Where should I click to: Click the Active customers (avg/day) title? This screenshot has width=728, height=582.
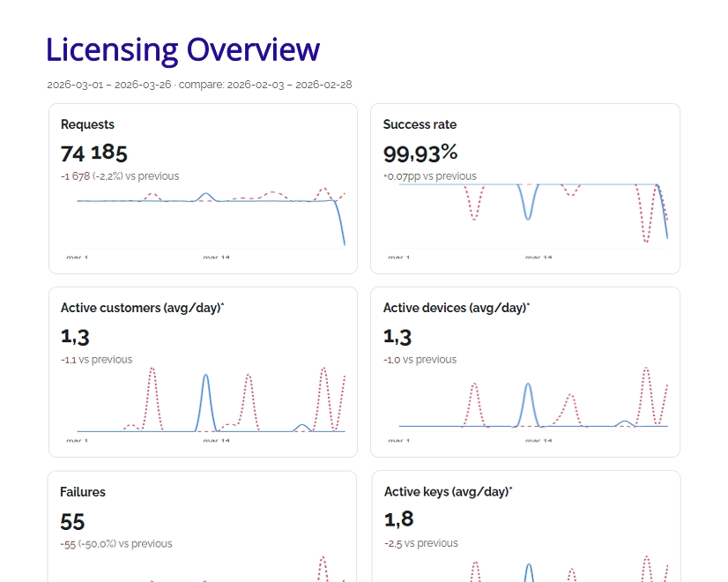pyautogui.click(x=142, y=308)
